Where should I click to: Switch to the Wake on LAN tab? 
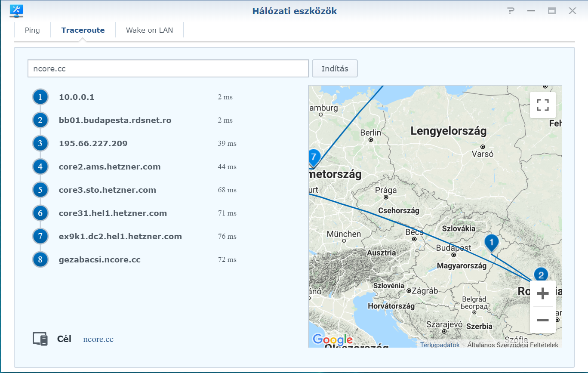click(149, 30)
